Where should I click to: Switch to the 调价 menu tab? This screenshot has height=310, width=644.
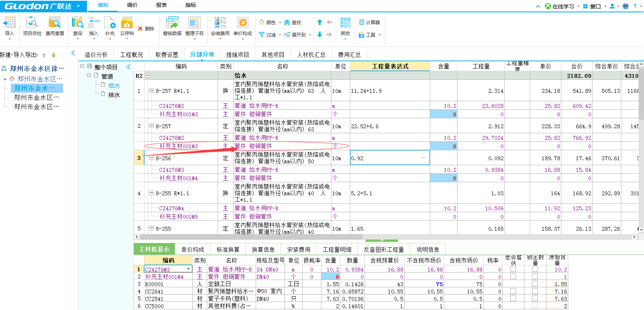pyautogui.click(x=132, y=5)
